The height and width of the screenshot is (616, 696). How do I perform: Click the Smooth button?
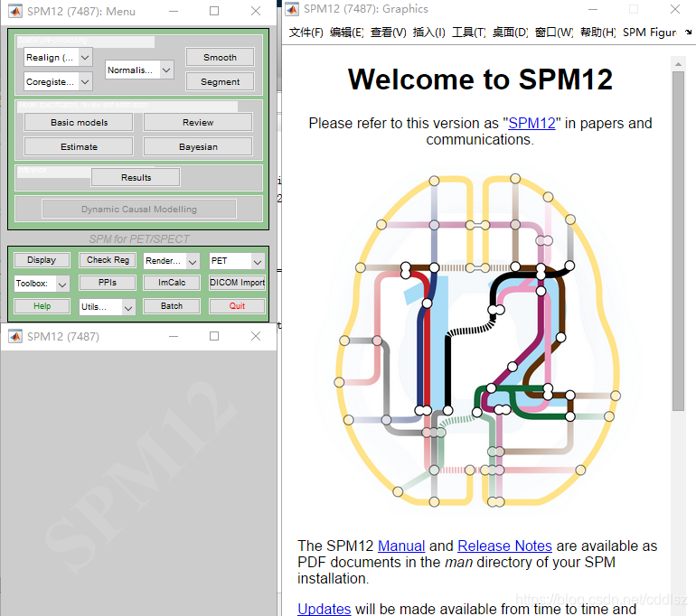click(220, 57)
